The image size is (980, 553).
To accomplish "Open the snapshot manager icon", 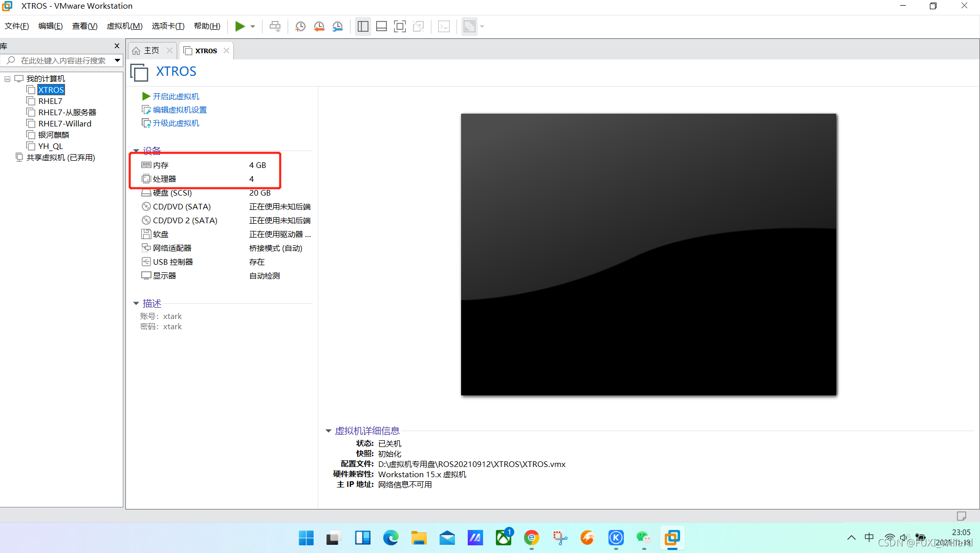I will 337,26.
